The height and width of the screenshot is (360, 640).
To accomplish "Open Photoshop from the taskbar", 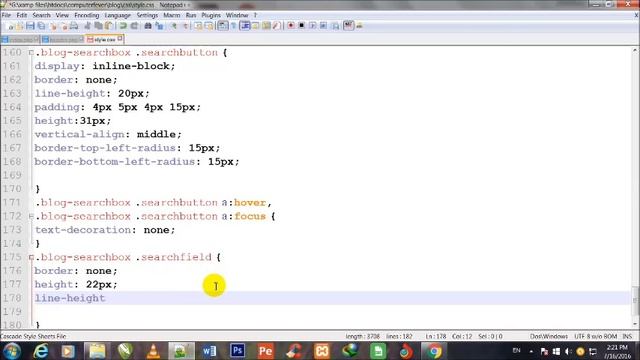I will click(x=238, y=351).
